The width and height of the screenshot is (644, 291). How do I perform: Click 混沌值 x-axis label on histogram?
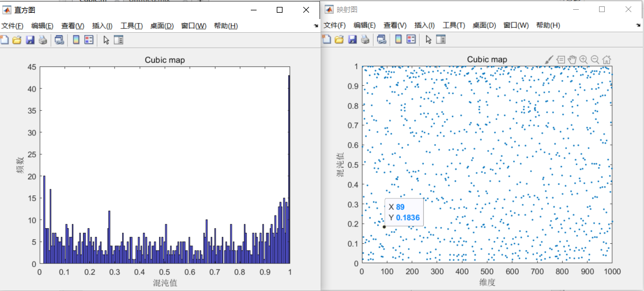[x=165, y=283]
